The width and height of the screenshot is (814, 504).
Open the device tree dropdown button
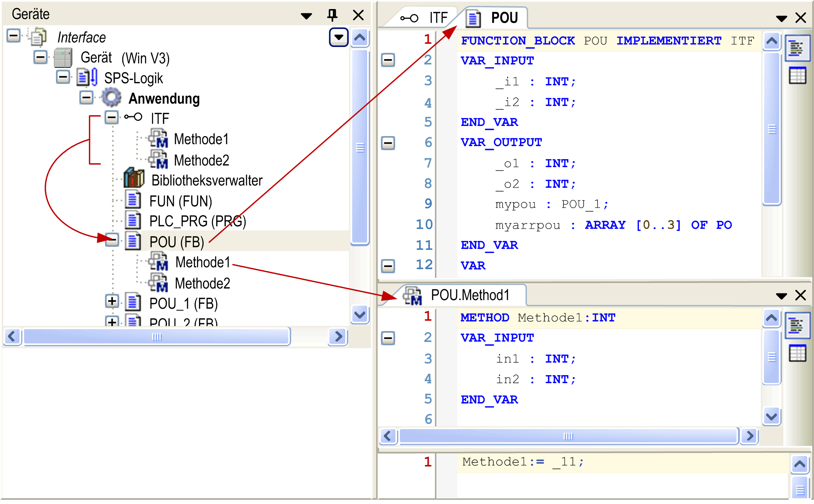(339, 37)
